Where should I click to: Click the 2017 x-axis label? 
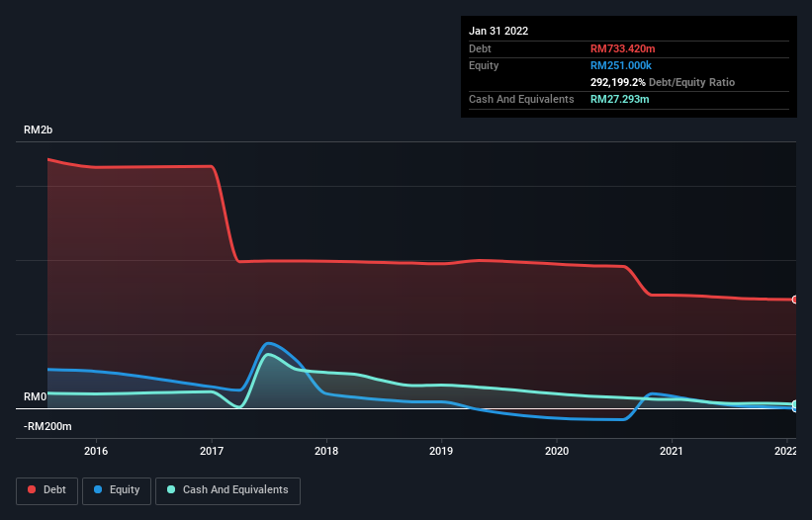pos(212,451)
